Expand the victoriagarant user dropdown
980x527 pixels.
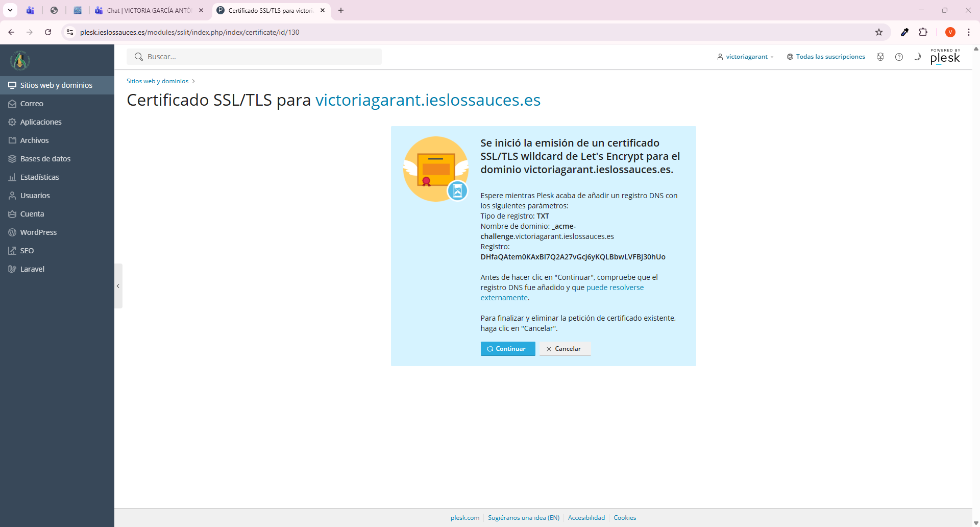pos(745,57)
